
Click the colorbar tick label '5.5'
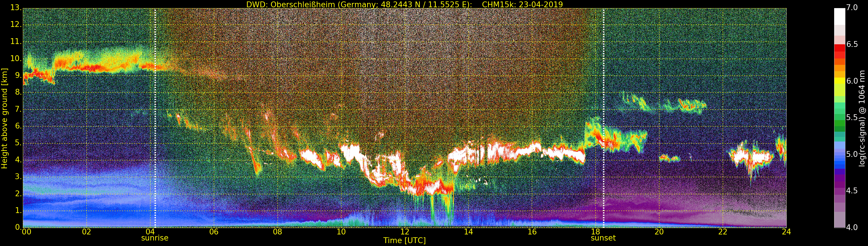(x=852, y=118)
